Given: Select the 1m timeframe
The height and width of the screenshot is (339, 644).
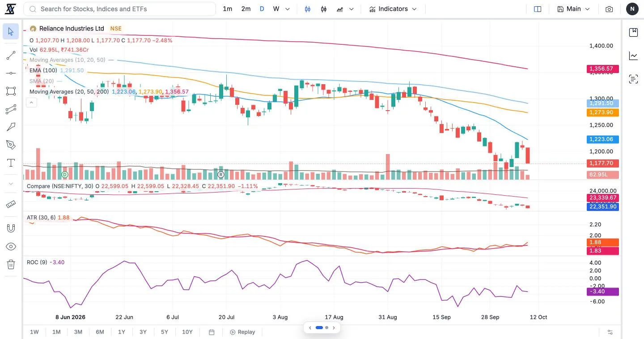Looking at the screenshot, I should (x=227, y=9).
